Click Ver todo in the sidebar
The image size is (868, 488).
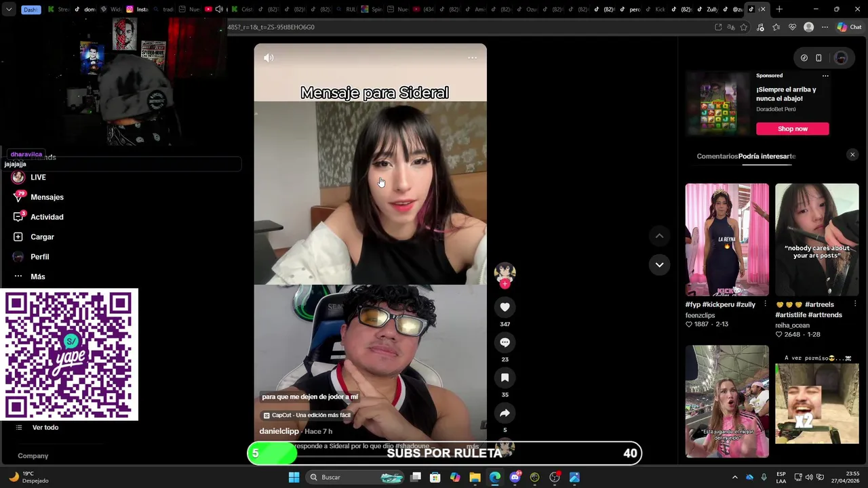click(x=45, y=428)
